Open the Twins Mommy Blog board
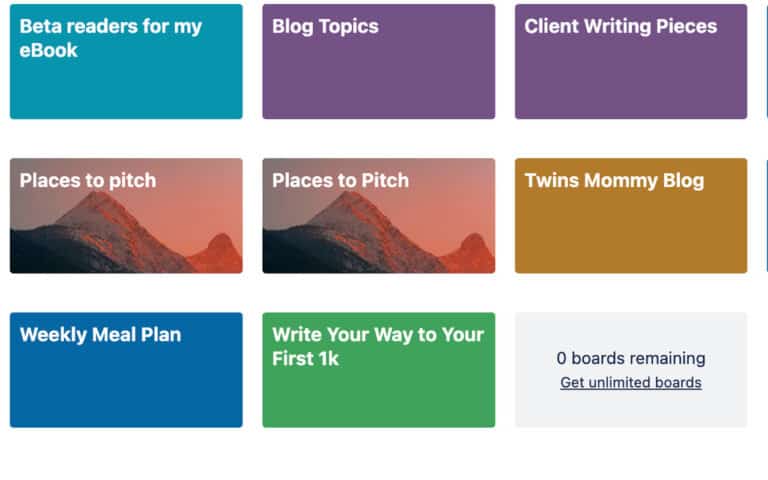This screenshot has width=768, height=480. coord(631,216)
